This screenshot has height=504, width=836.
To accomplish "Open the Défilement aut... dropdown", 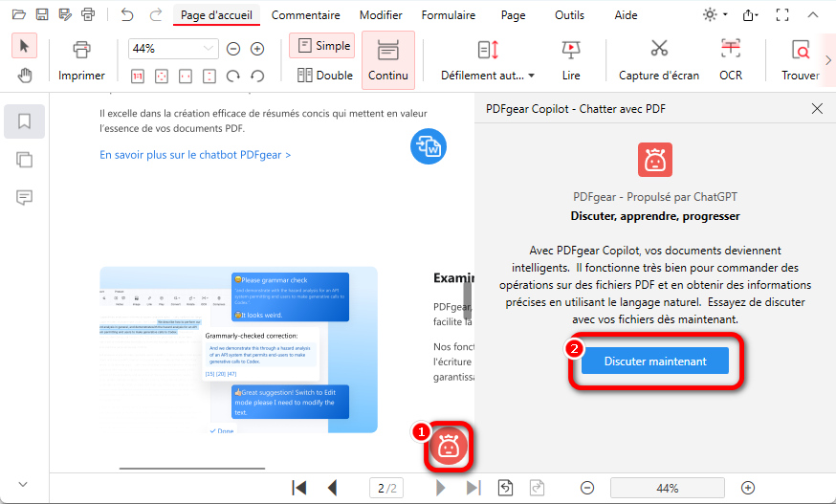I will [487, 60].
